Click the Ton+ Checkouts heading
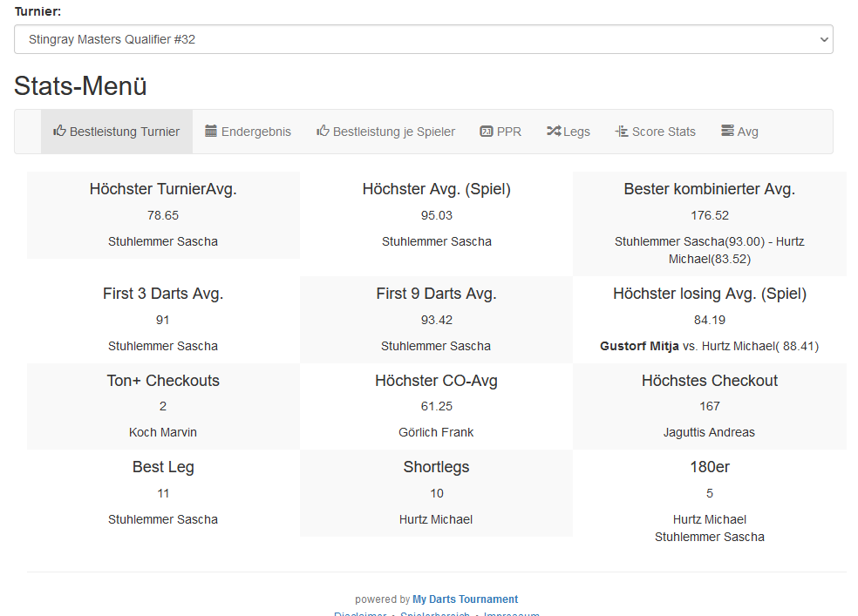Viewport: 858px width, 616px height. tap(163, 381)
